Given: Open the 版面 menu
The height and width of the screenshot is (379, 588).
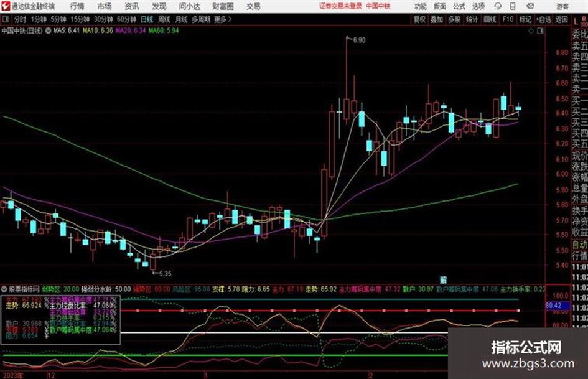Looking at the screenshot, I should (439, 6).
